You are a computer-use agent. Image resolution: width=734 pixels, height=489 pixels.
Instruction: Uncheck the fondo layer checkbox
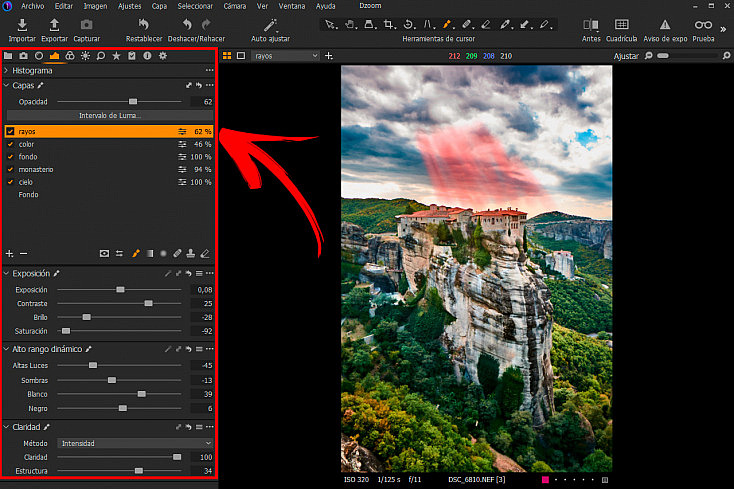point(10,157)
